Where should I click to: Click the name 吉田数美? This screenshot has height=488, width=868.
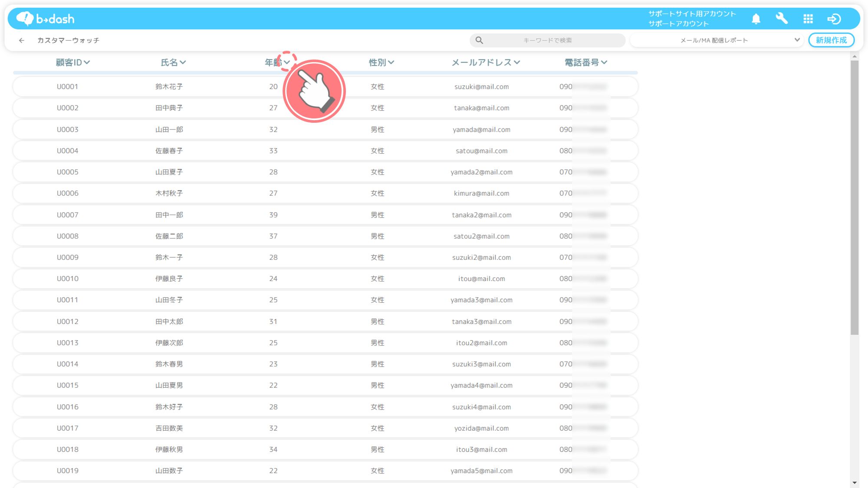coord(169,429)
